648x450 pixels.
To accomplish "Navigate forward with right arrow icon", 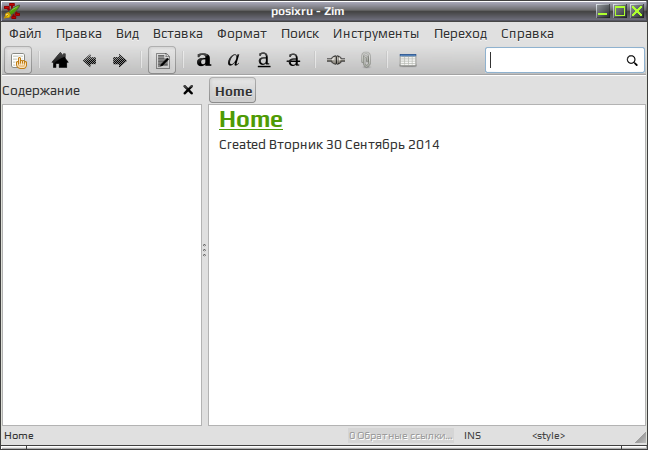I will point(119,61).
